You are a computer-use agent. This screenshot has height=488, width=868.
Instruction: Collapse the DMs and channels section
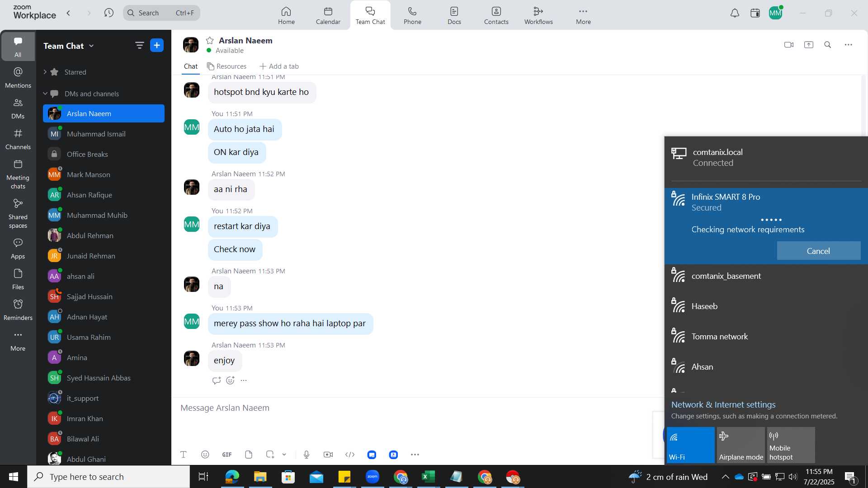pos(45,94)
